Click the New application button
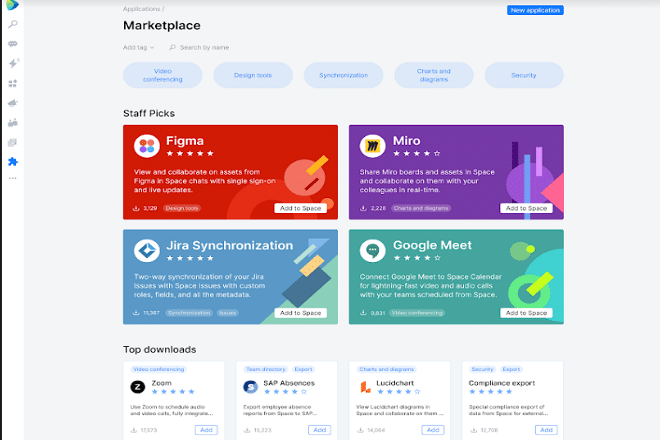Viewport: 660px width, 440px height. [535, 10]
